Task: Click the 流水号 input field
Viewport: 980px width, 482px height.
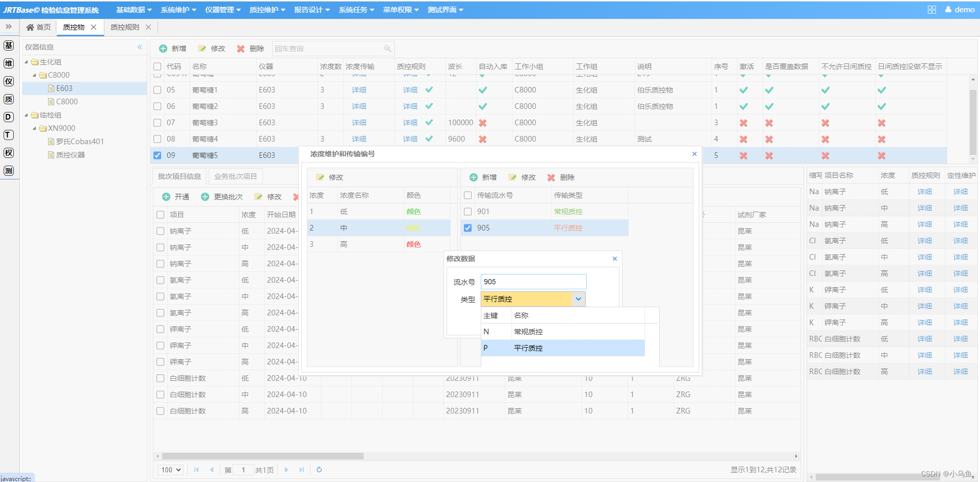Action: click(533, 282)
